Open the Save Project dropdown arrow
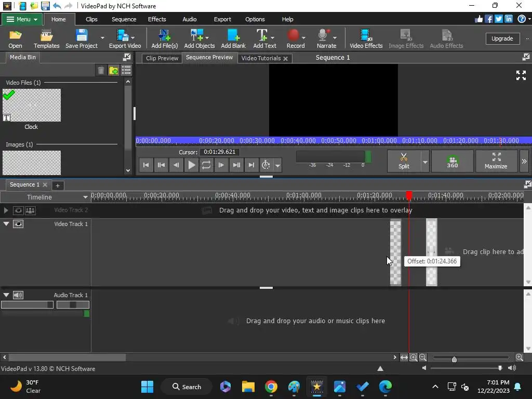This screenshot has height=399, width=532. pos(102,37)
